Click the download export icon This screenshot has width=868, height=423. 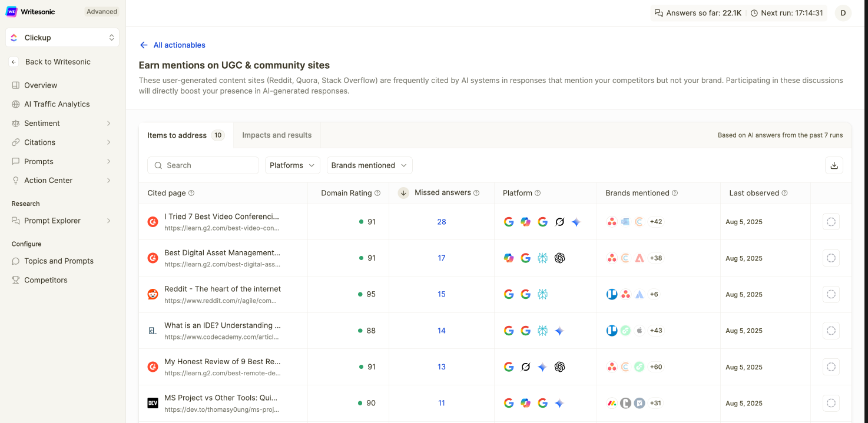[x=834, y=165]
